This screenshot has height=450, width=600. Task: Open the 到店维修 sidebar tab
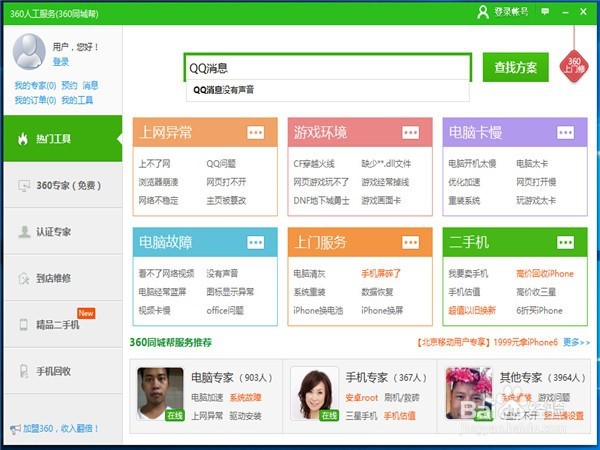[x=63, y=278]
